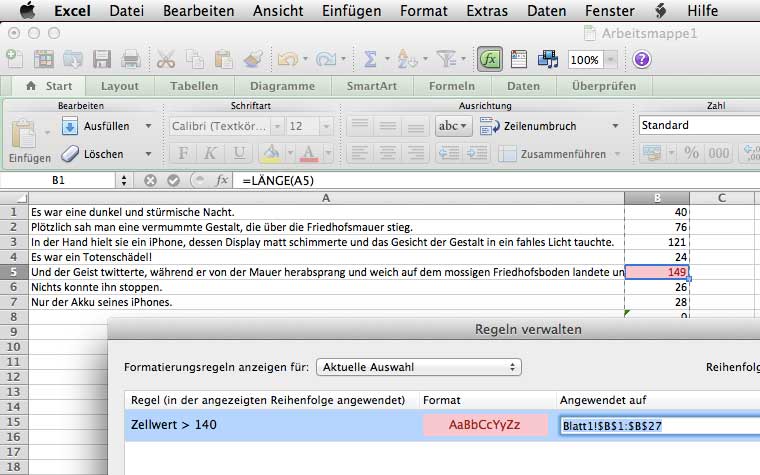Open the Excel help question mark
This screenshot has width=760, height=475.
(641, 60)
